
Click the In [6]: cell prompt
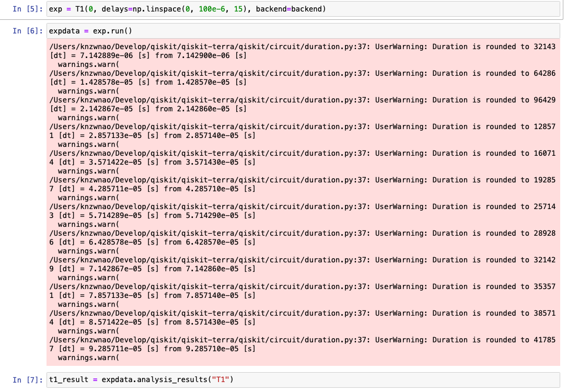tap(28, 31)
